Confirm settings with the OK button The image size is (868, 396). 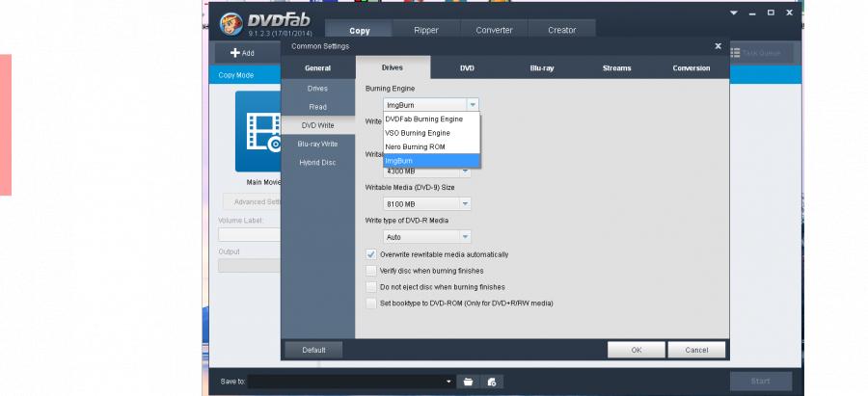click(637, 350)
